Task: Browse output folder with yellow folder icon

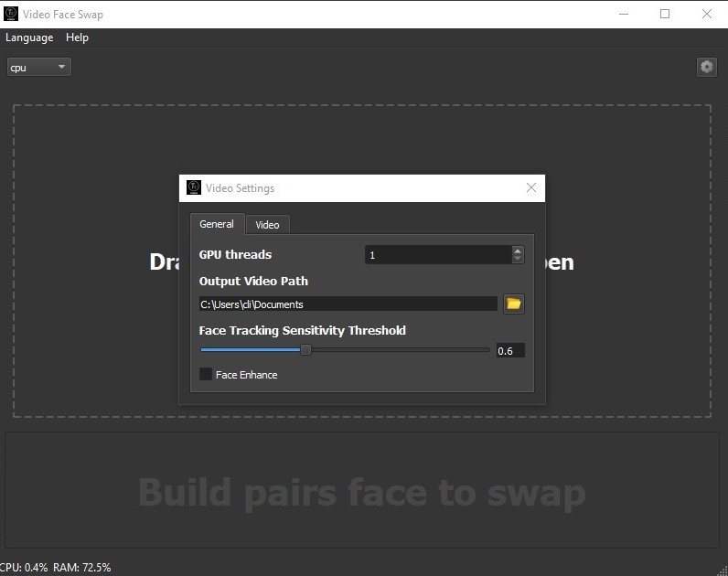Action: (x=513, y=304)
